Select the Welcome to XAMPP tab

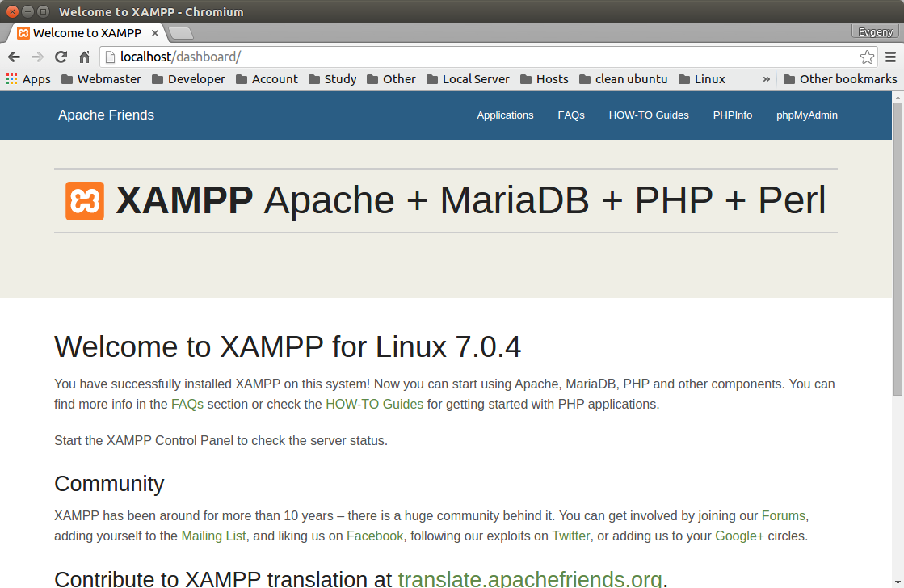(x=86, y=33)
